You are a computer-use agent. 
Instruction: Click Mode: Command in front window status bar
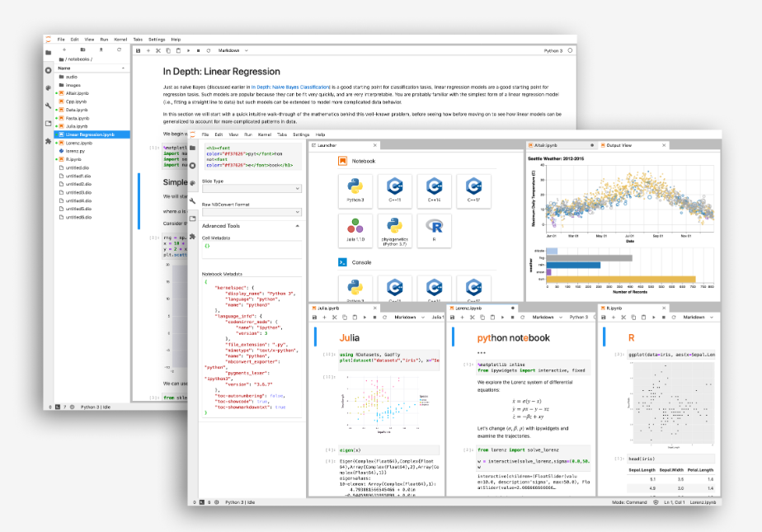click(629, 502)
